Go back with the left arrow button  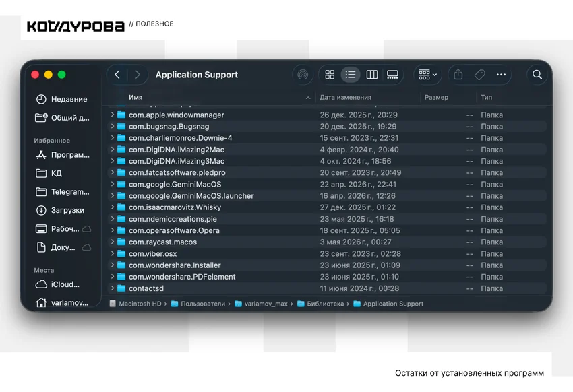click(x=117, y=75)
